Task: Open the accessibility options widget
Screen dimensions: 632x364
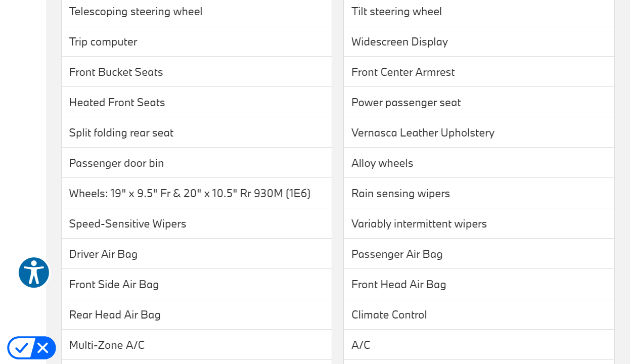Action: coord(34,272)
